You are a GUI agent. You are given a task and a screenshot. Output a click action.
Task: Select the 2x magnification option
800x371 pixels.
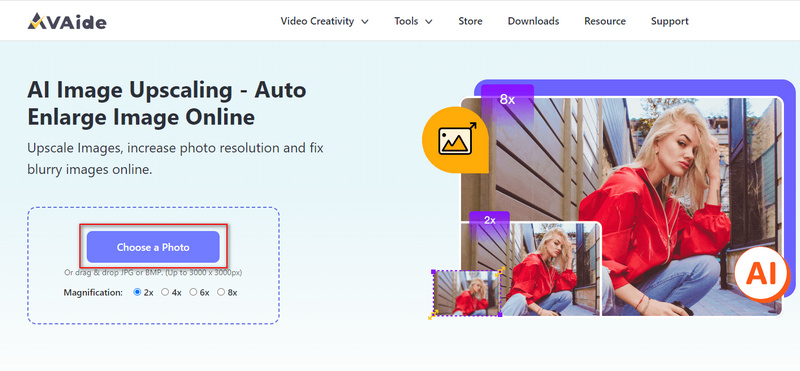tap(137, 292)
